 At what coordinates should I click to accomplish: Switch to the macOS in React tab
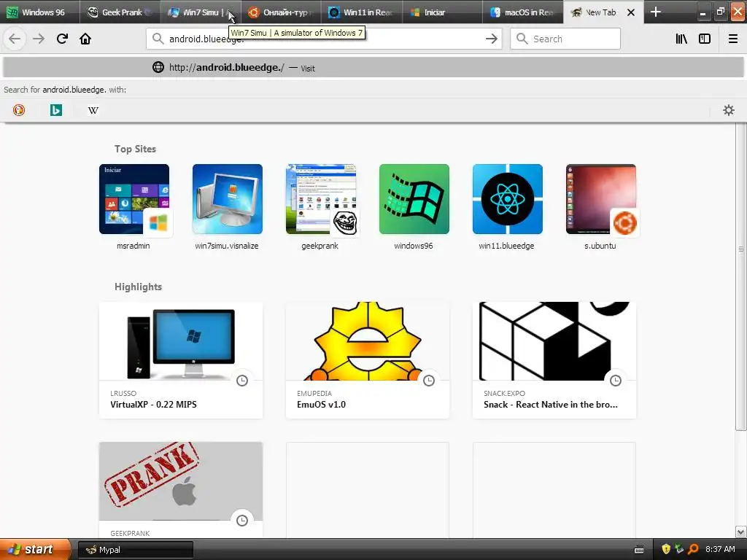click(x=523, y=12)
